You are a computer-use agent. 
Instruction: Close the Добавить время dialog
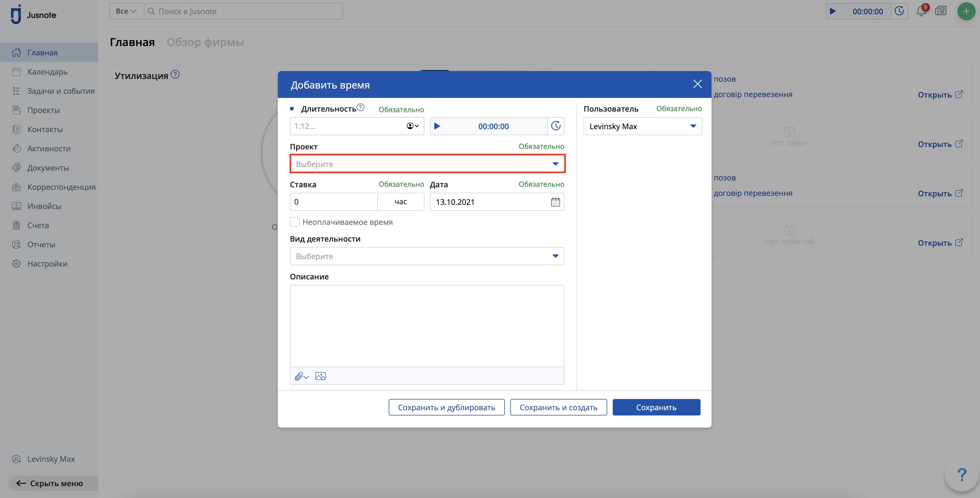(697, 84)
